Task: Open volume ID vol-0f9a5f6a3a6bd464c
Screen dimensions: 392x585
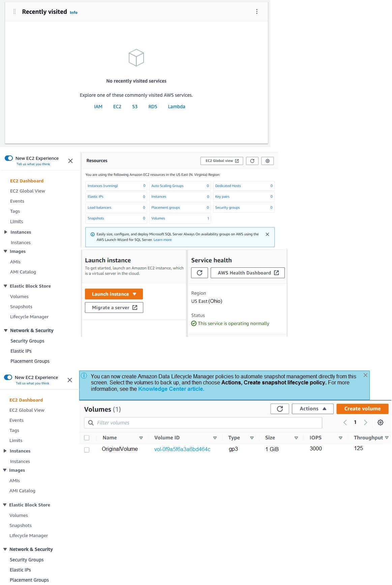Action: point(182,449)
